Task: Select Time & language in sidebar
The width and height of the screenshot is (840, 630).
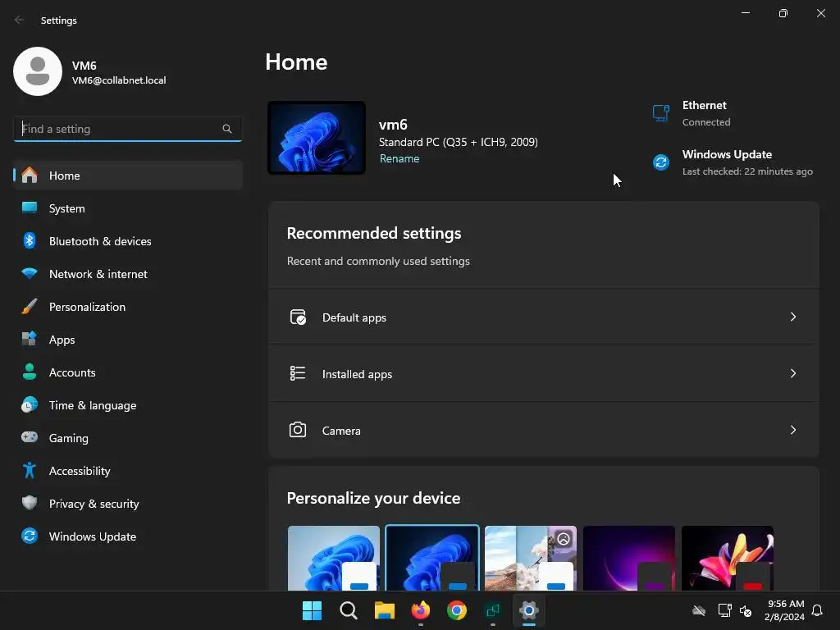Action: tap(128, 404)
